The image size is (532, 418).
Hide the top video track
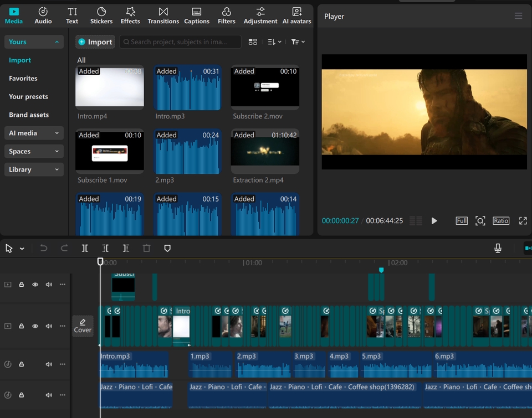tap(35, 285)
